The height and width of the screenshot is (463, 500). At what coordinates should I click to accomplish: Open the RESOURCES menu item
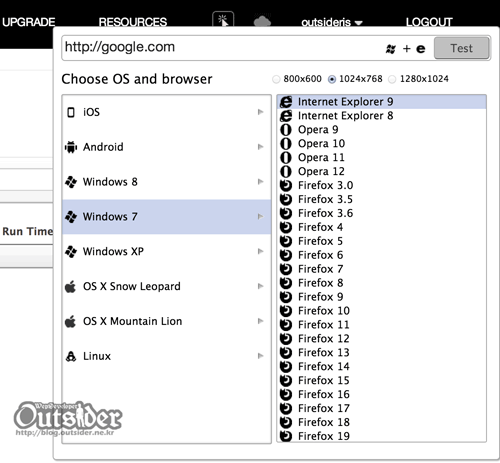(x=133, y=22)
